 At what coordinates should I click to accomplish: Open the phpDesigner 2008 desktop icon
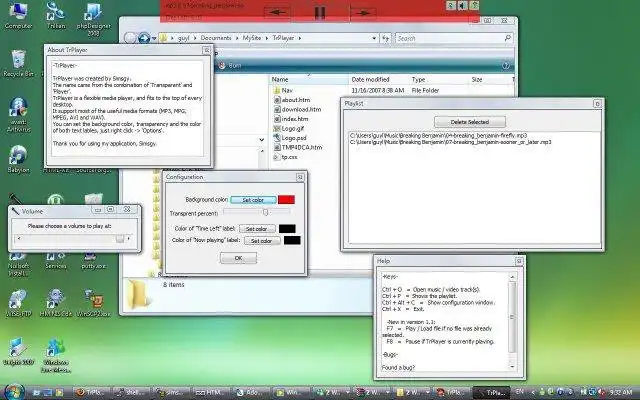(x=93, y=19)
